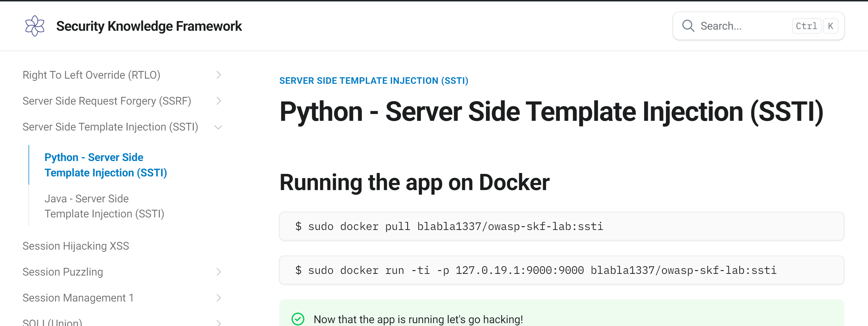This screenshot has height=326, width=868.
Task: Open Java - Server Side Template Injection page
Action: click(x=104, y=206)
